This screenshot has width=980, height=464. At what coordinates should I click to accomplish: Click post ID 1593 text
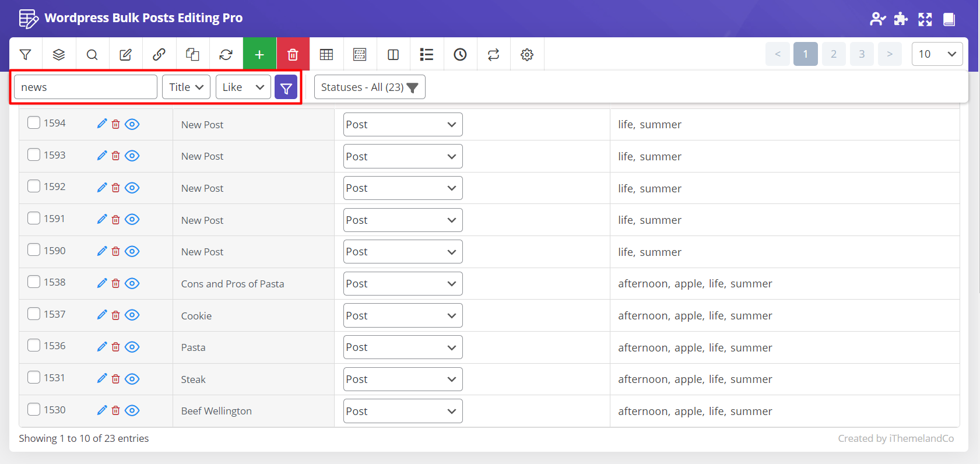point(55,155)
